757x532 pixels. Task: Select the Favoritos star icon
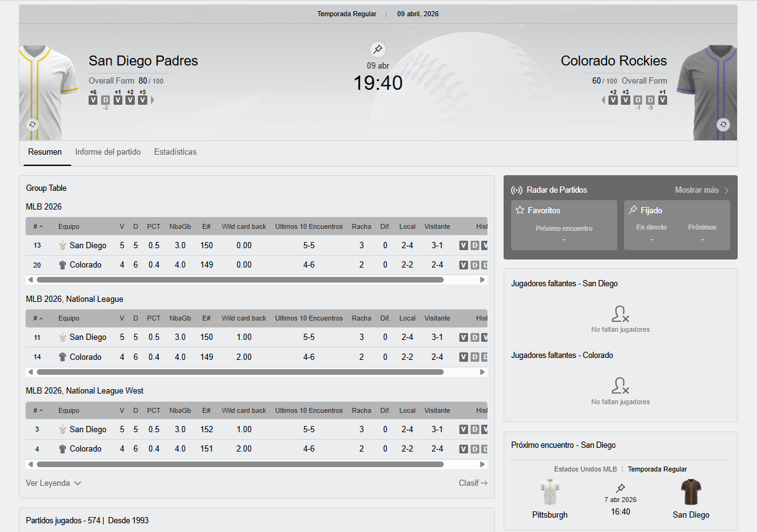[520, 210]
